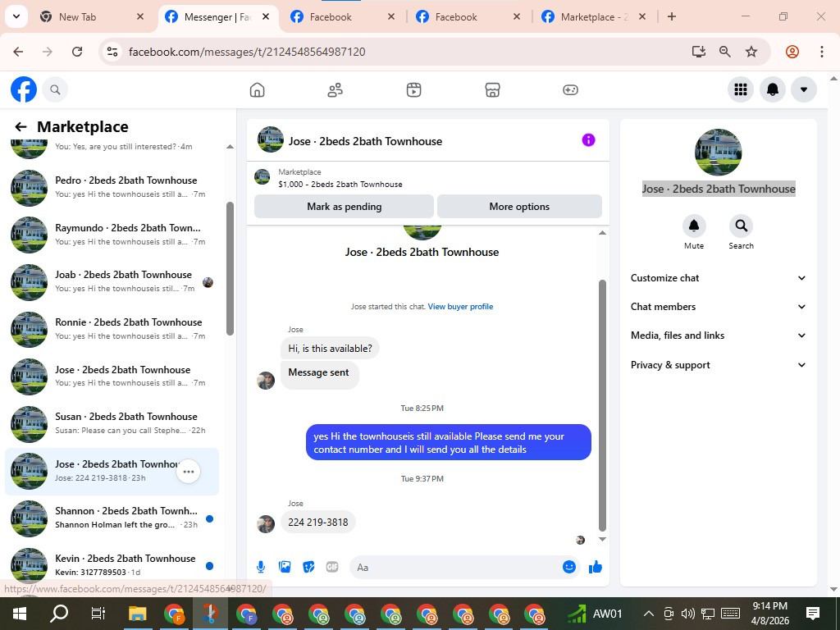Open Kevin 2beds 2bath Townhouse chat

(112, 565)
